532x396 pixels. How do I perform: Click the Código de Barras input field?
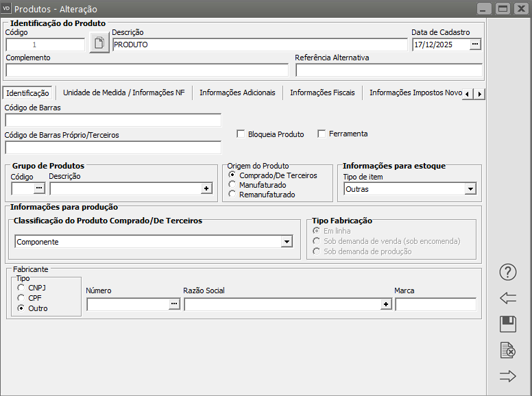pos(112,121)
